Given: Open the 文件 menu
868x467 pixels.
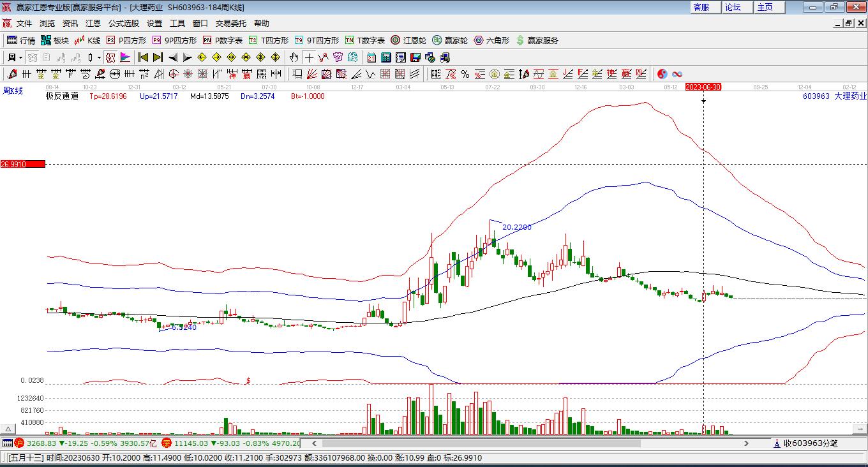Looking at the screenshot, I should [24, 23].
